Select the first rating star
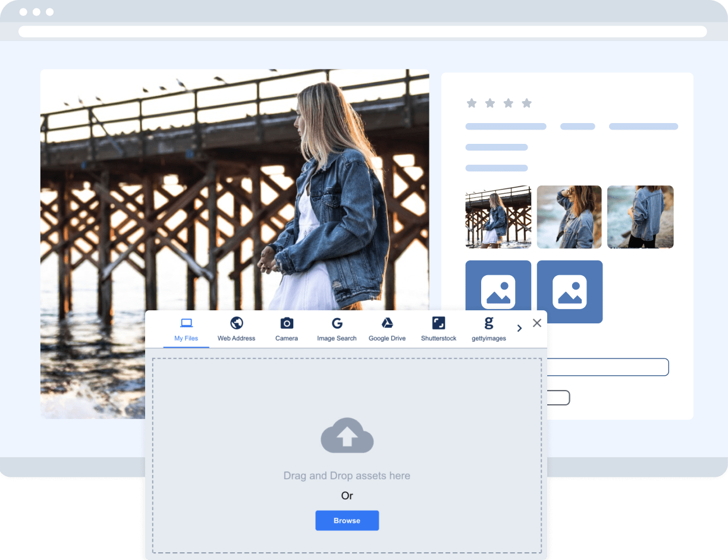This screenshot has width=728, height=560. (x=472, y=103)
